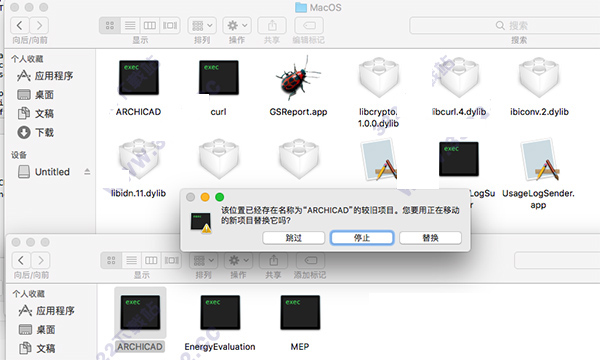
Task: Click the ARCHICAD warning icon in dialog
Action: coord(201,223)
